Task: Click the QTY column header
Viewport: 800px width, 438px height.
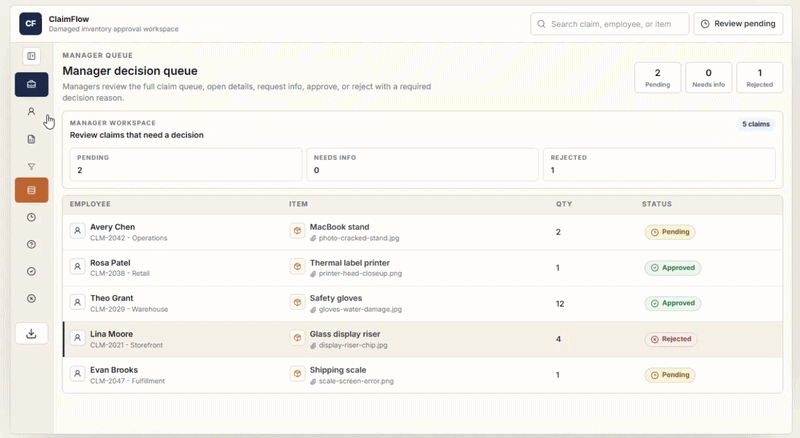Action: click(564, 204)
